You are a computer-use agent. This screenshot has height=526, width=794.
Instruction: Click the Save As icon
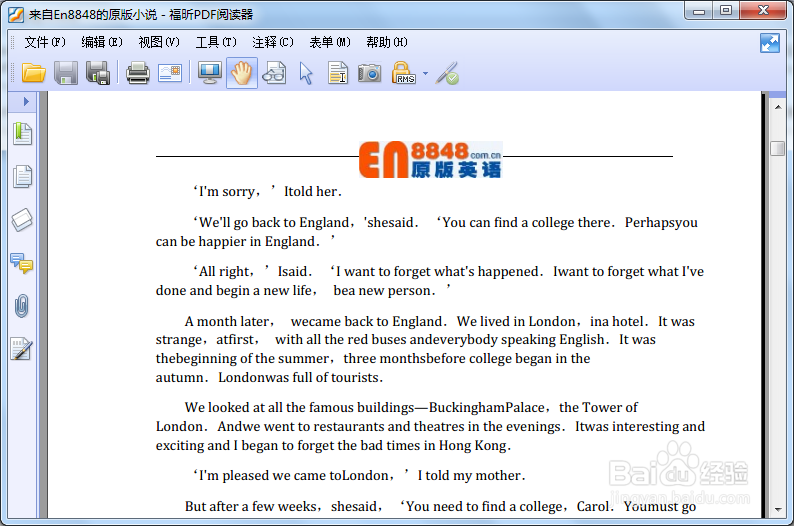point(98,73)
